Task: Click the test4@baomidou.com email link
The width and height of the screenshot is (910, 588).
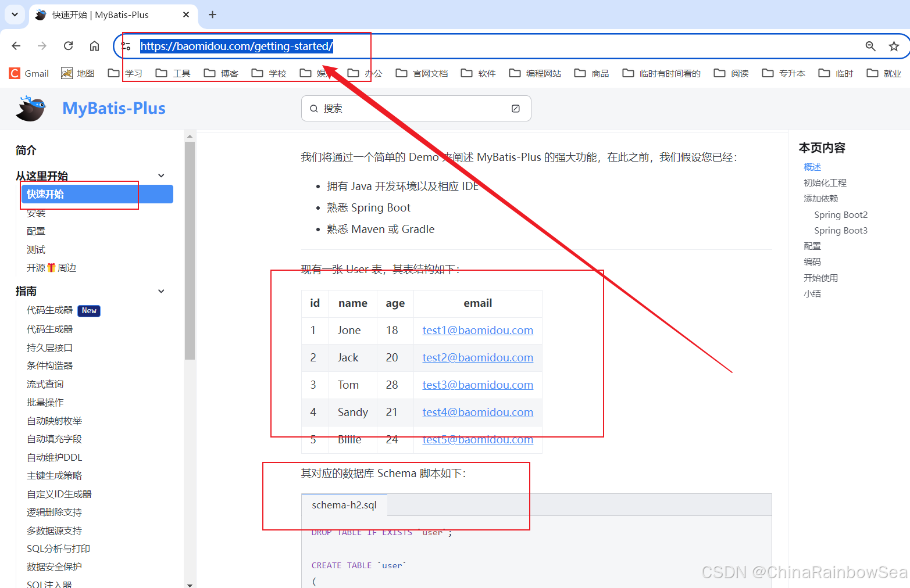Action: (477, 412)
